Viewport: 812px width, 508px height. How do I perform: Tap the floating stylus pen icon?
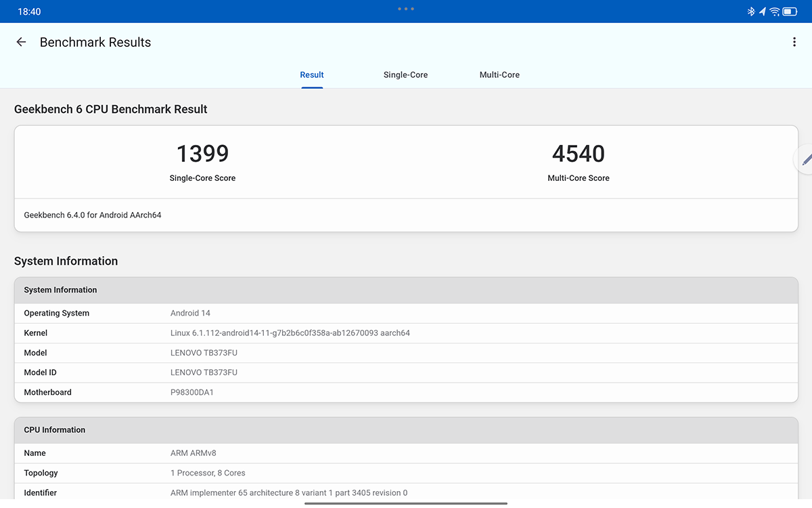coord(805,159)
